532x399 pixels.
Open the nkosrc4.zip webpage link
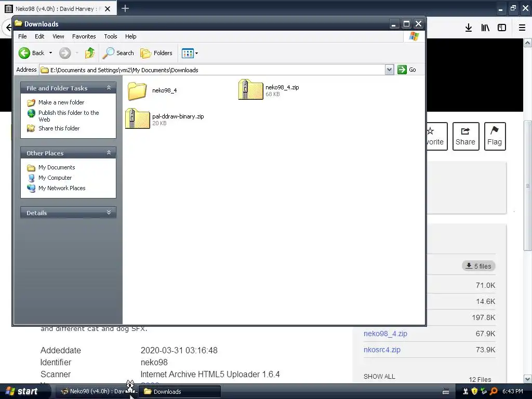[x=382, y=350]
